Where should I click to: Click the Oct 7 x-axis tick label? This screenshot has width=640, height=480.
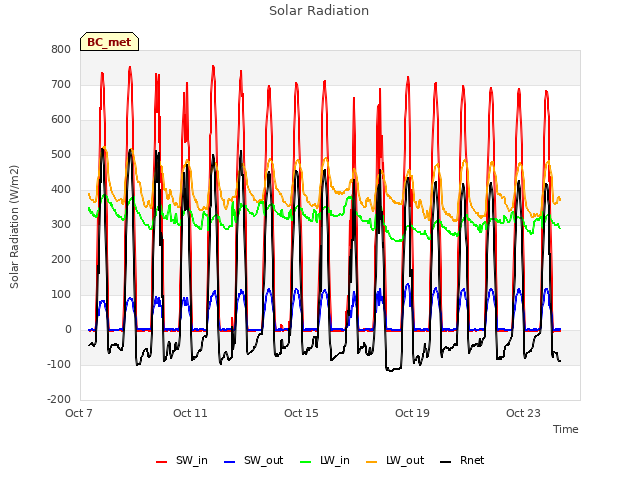[x=79, y=413]
